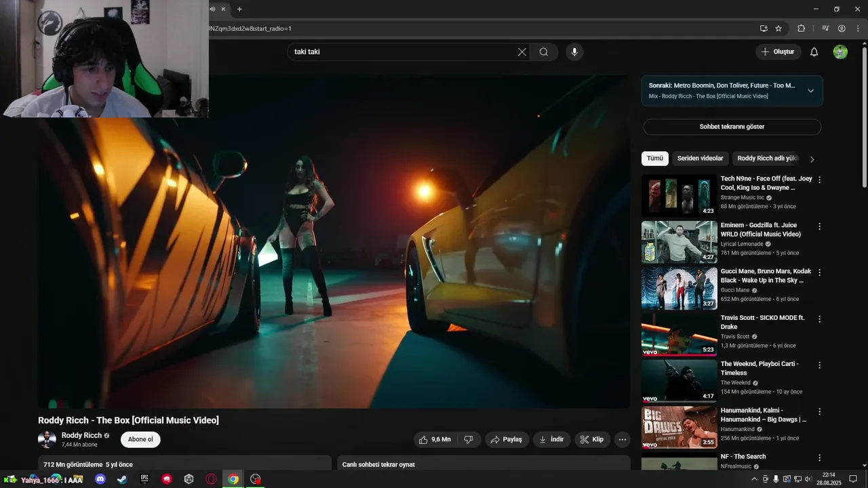868x488 pixels.
Task: Launch Epic Games from the taskbar
Action: pyautogui.click(x=144, y=479)
